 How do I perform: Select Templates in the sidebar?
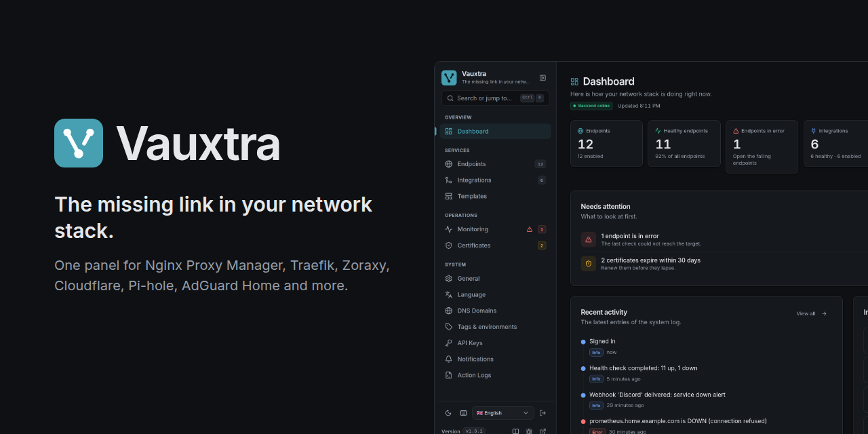496,197
